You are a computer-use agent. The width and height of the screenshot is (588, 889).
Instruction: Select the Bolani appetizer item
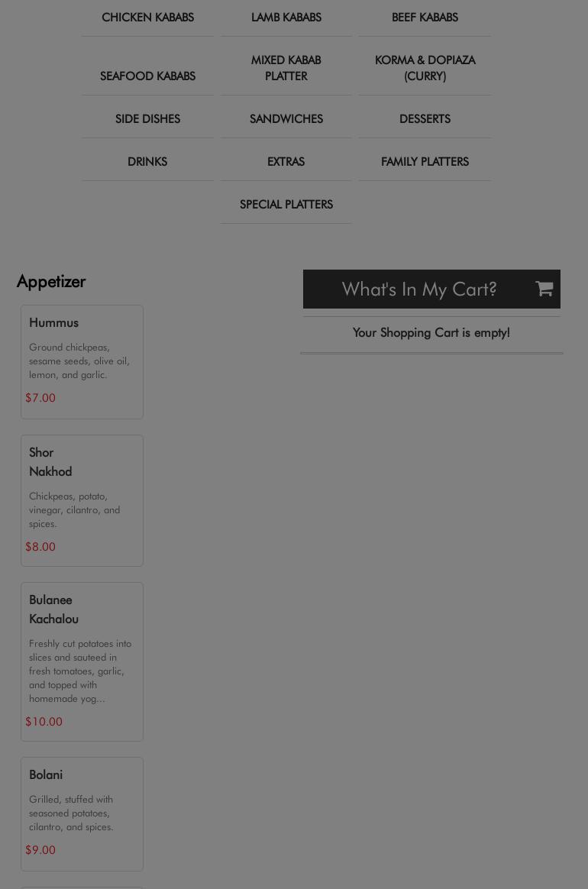[82, 814]
